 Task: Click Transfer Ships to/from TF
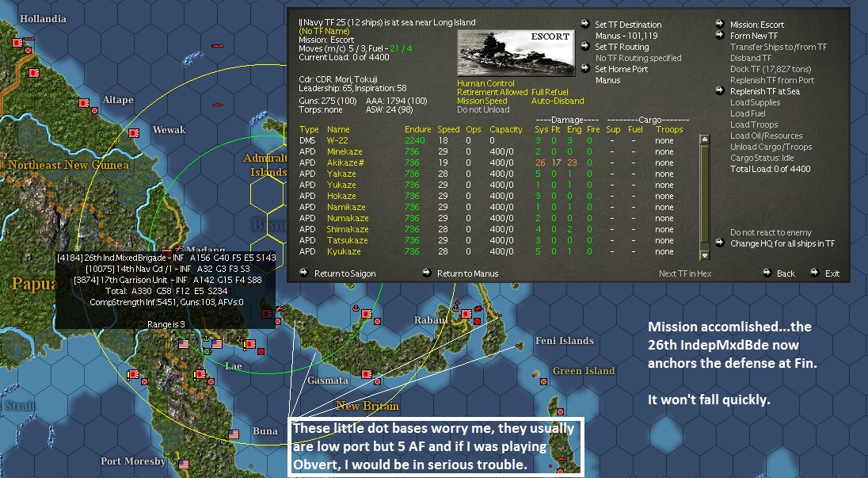point(779,47)
